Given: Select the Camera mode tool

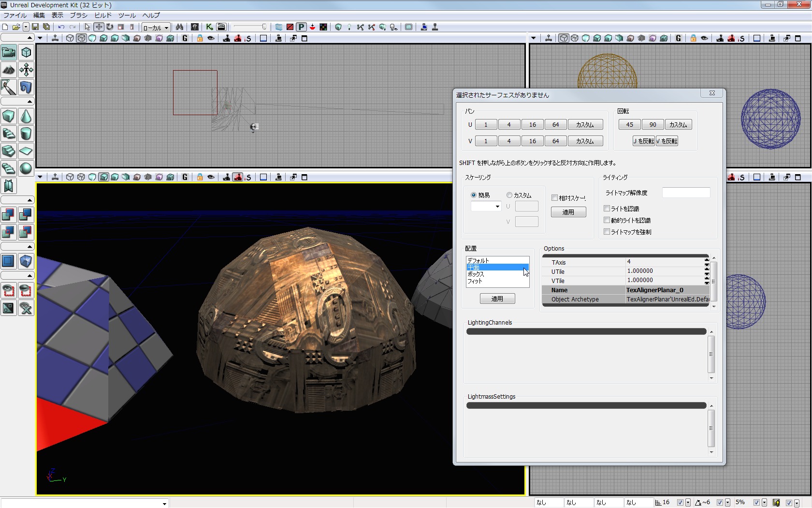Looking at the screenshot, I should 9,52.
